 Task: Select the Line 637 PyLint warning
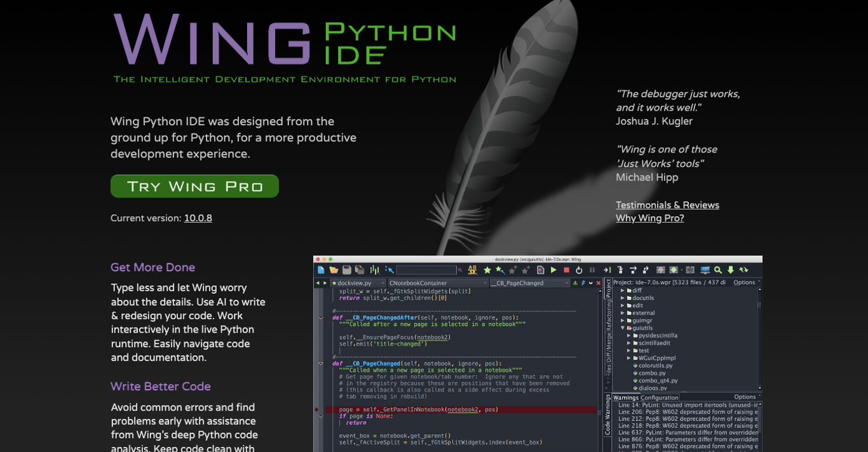click(688, 433)
